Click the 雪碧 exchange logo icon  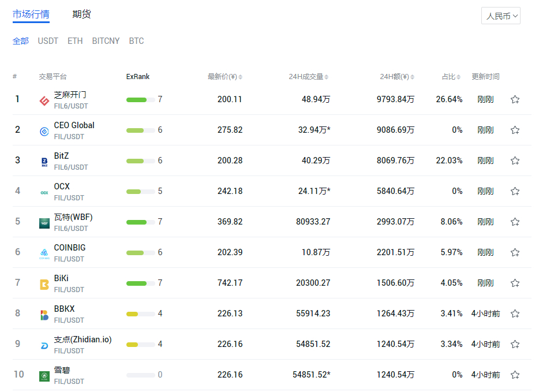point(44,376)
